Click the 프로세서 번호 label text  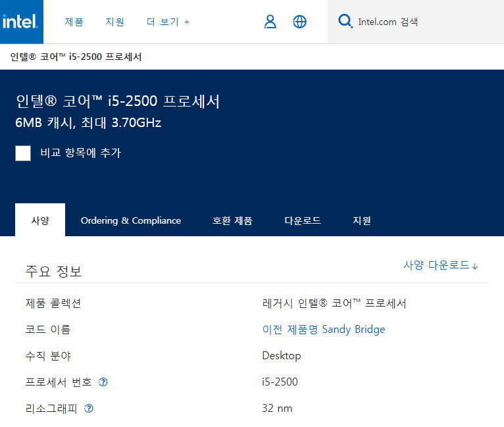tap(59, 382)
